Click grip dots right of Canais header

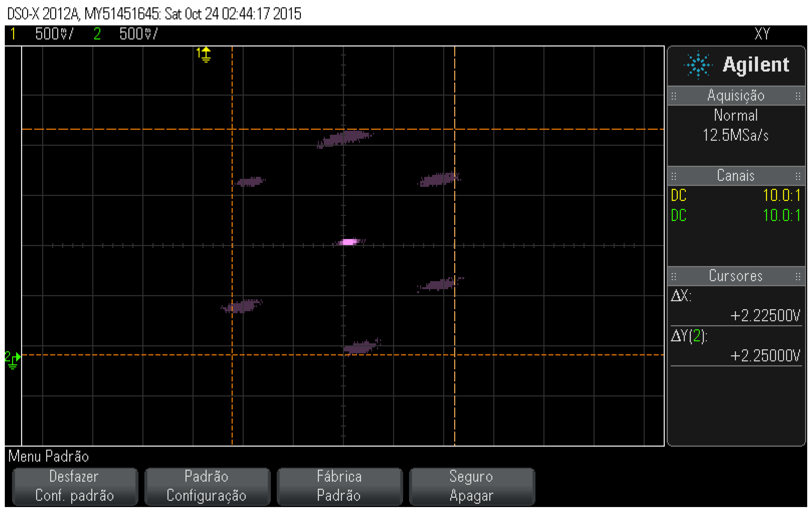coord(798,176)
